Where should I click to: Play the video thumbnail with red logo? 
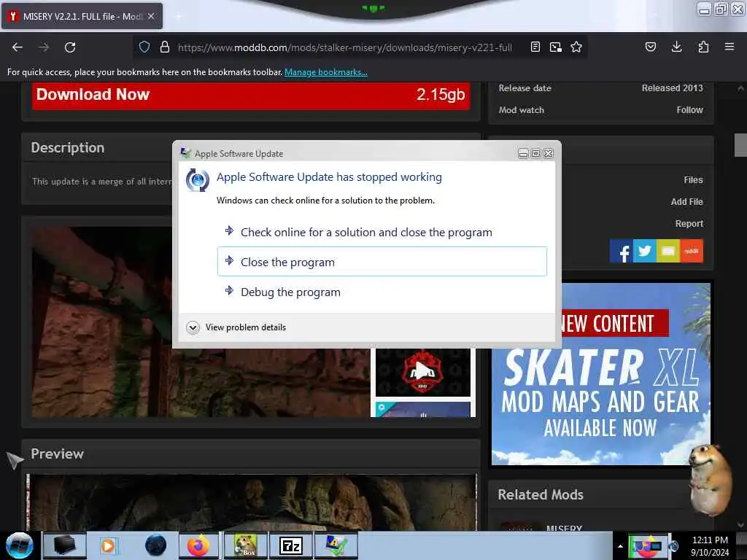click(x=422, y=372)
